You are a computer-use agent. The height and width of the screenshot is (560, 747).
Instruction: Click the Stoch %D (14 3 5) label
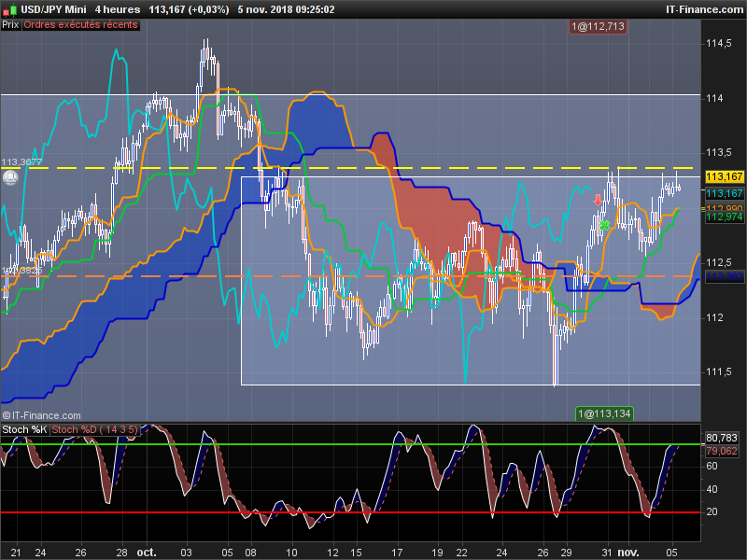[94, 429]
